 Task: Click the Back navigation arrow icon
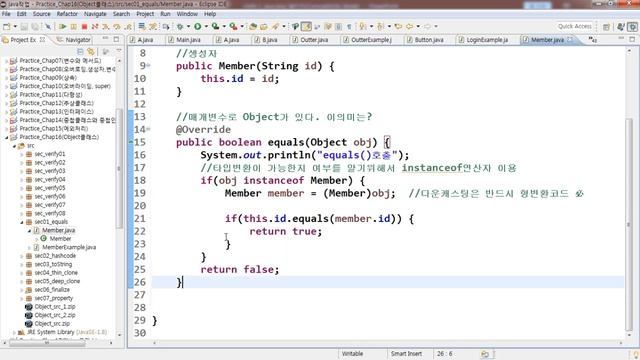(x=410, y=27)
